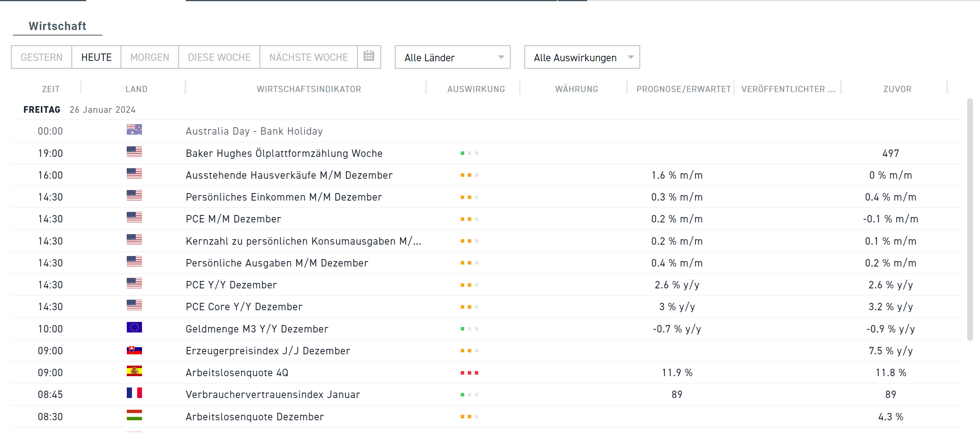
Task: Open the calendar date picker icon
Action: coord(369,56)
